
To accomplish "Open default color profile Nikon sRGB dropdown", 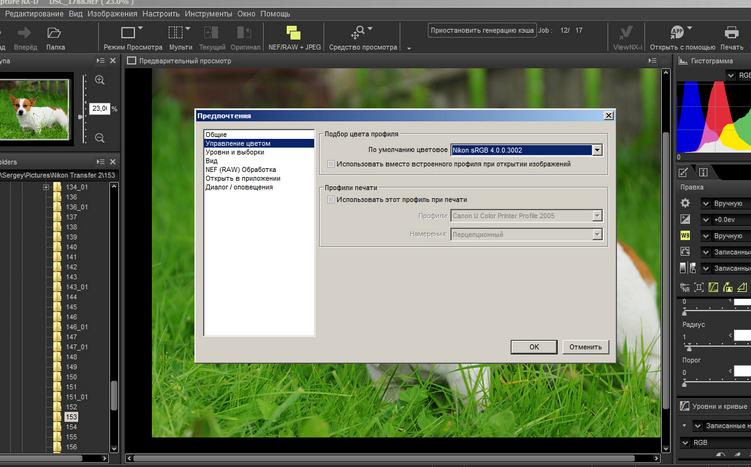I will (x=597, y=150).
